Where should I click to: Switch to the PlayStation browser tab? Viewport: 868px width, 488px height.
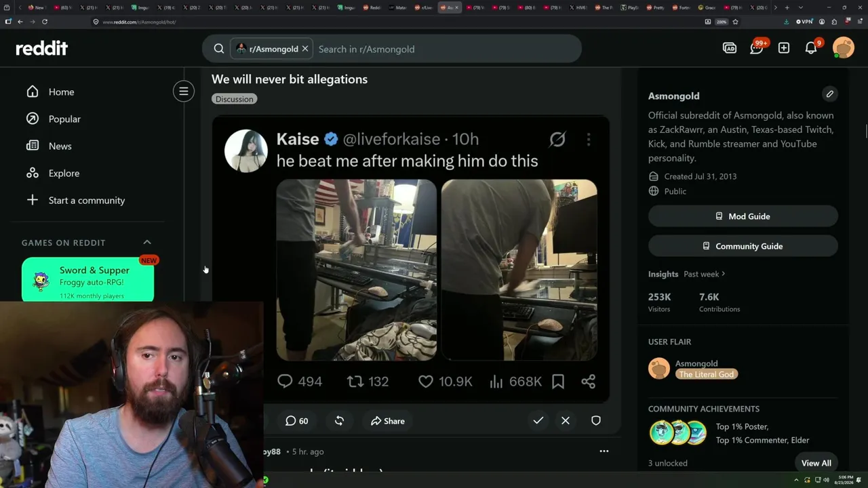tap(631, 7)
